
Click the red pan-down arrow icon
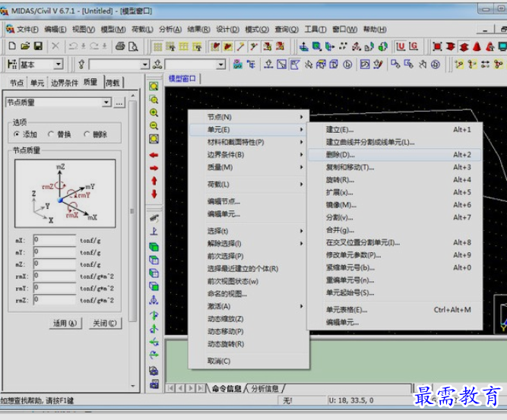pyautogui.click(x=154, y=194)
